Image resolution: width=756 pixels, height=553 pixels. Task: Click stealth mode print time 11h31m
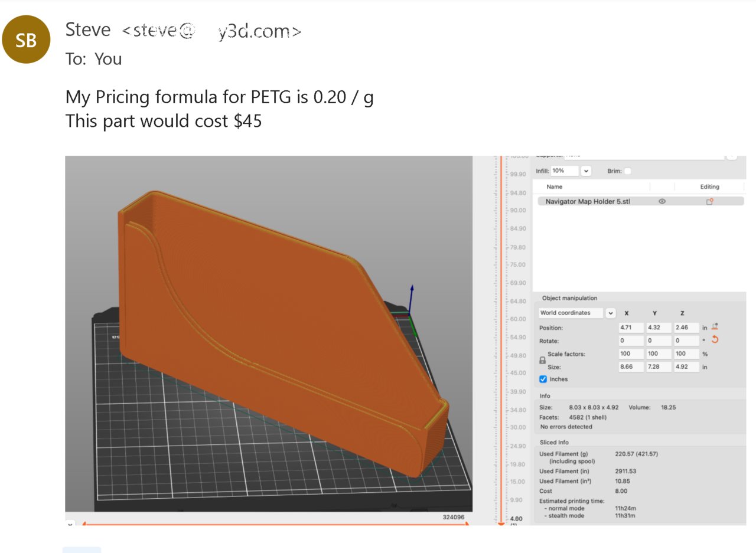[625, 516]
